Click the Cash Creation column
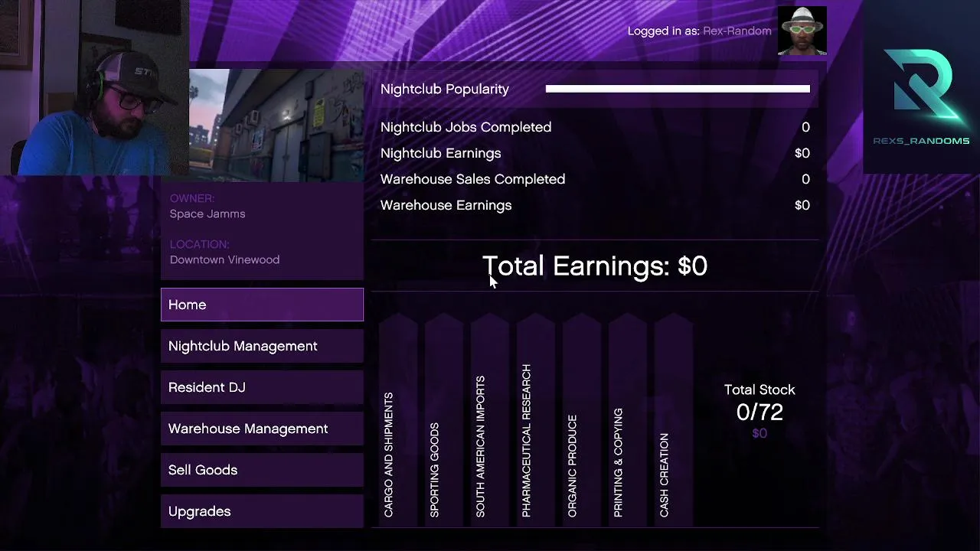The width and height of the screenshot is (980, 551). pos(674,419)
